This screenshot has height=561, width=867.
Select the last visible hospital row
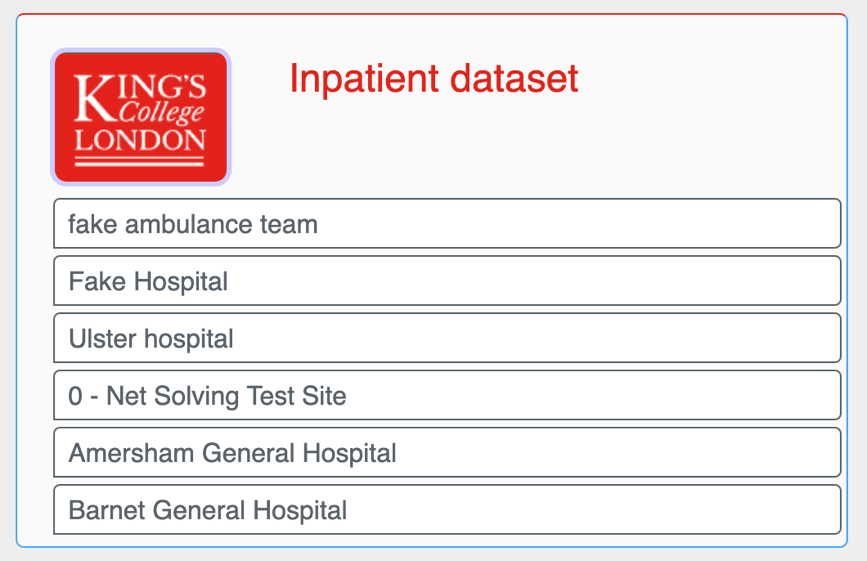447,510
